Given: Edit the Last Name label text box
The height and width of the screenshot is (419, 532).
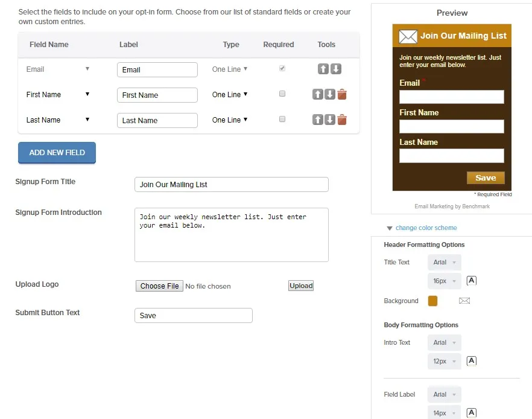Looking at the screenshot, I should (x=157, y=121).
